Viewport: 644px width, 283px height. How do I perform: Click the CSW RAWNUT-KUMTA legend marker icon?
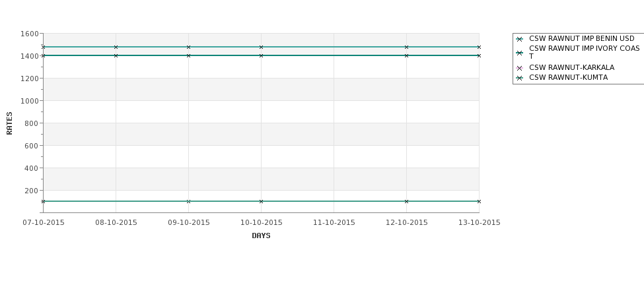(x=520, y=78)
